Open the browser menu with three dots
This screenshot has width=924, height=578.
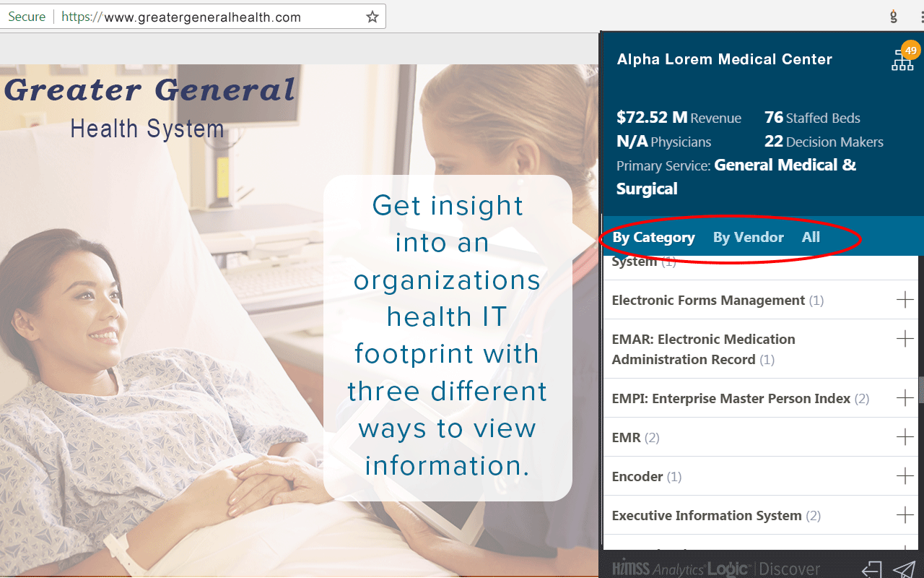(x=920, y=15)
